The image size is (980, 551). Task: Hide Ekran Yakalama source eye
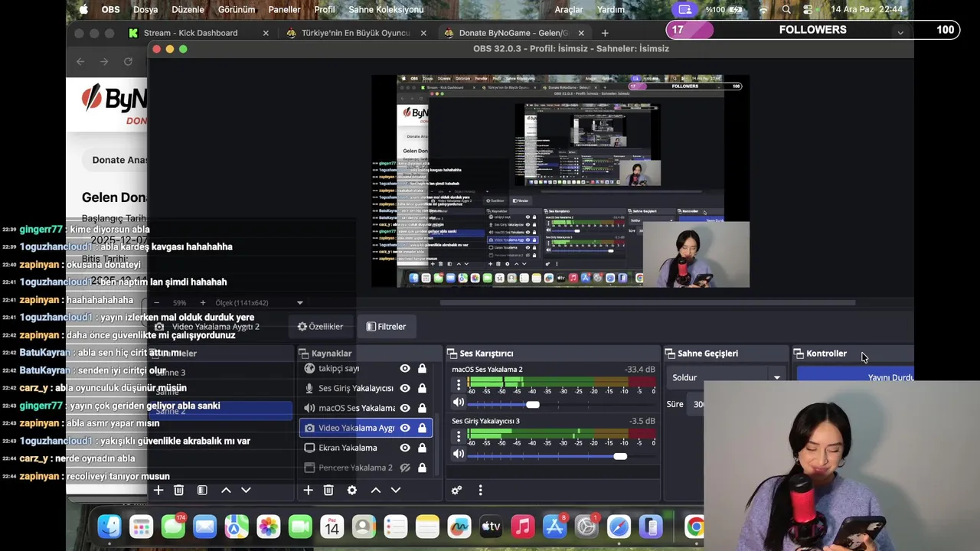pos(405,448)
